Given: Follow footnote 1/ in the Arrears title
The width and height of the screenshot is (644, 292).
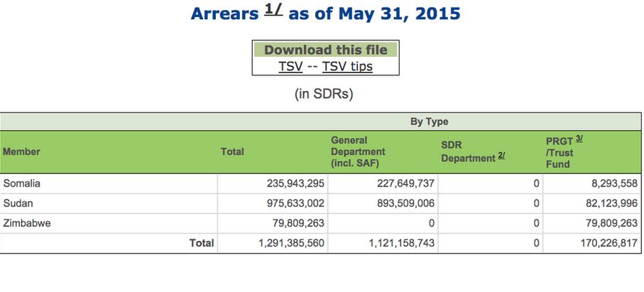Looking at the screenshot, I should click(x=273, y=10).
